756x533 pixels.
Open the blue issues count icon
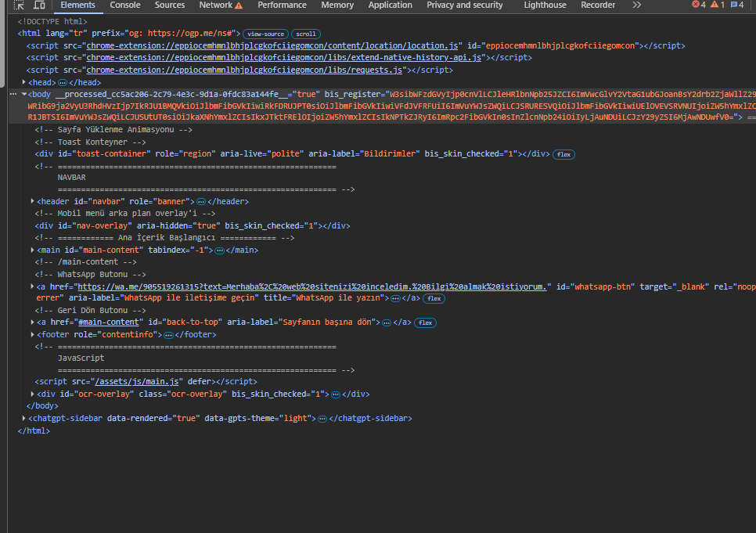tap(736, 5)
